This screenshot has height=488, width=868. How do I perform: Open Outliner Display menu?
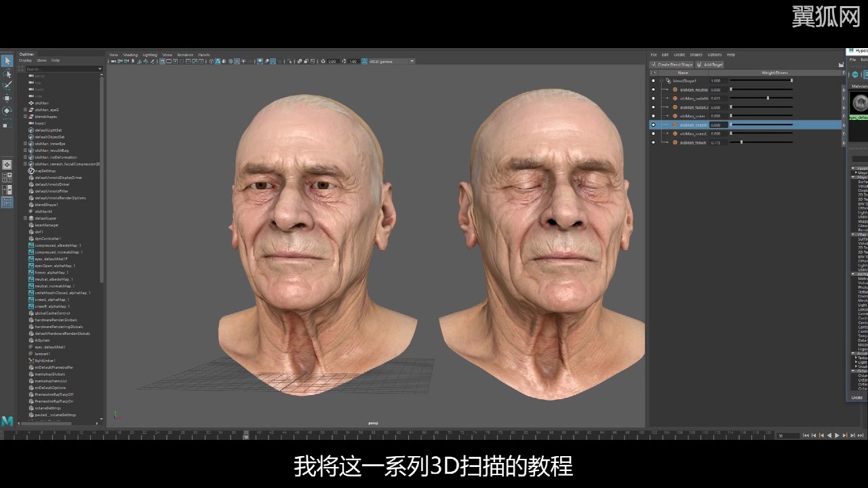pyautogui.click(x=25, y=60)
